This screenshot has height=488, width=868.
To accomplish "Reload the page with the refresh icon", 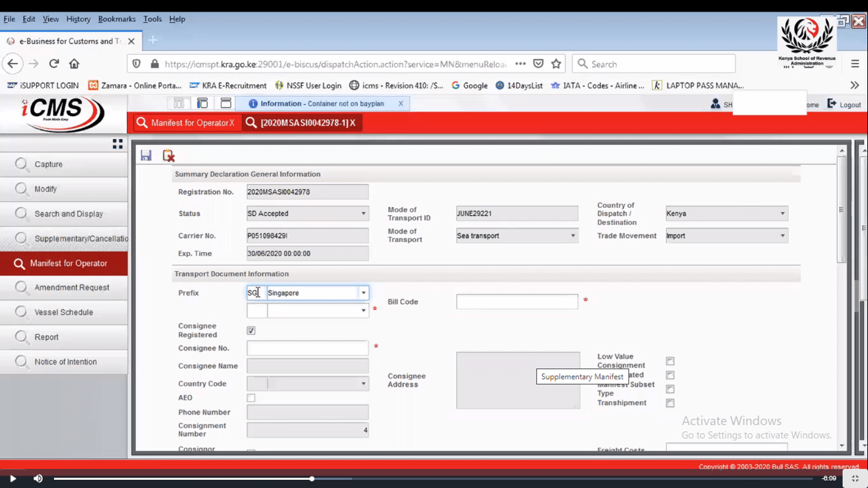I will point(54,64).
